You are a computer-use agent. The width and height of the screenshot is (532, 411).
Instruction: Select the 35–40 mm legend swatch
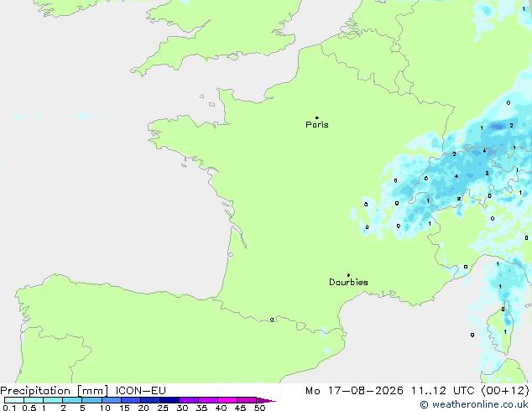click(x=208, y=400)
